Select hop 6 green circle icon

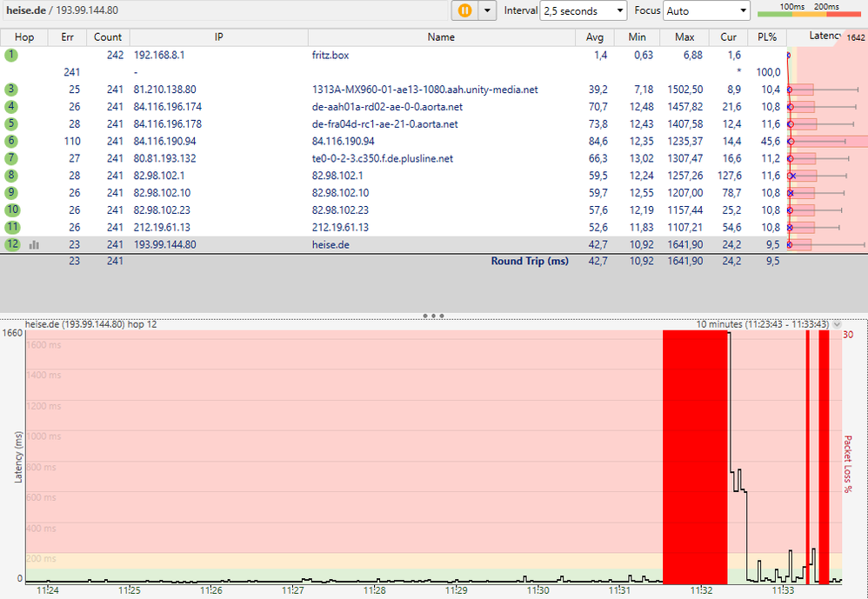[11, 141]
